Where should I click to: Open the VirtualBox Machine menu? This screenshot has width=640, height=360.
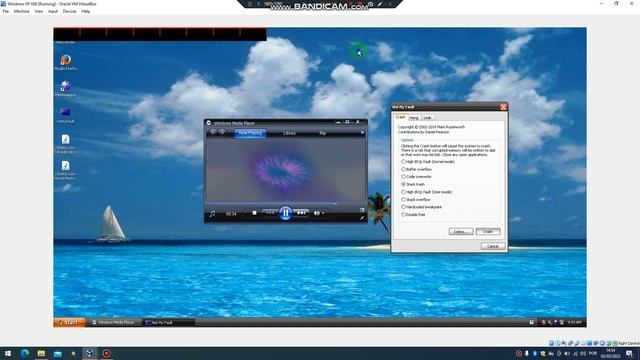point(22,11)
